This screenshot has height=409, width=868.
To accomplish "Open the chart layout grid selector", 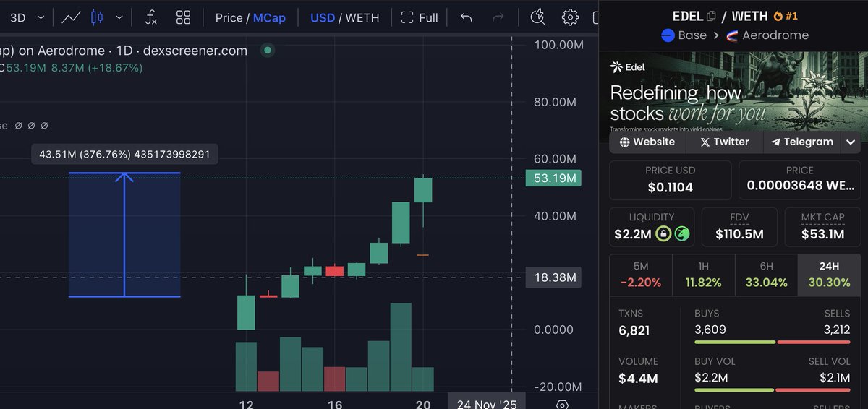I will click(184, 17).
